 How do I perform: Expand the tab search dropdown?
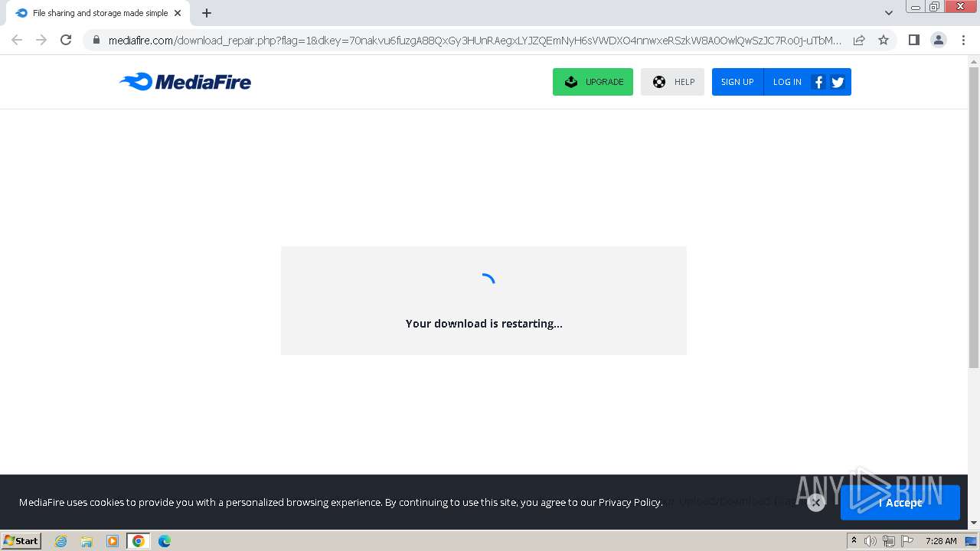(889, 13)
